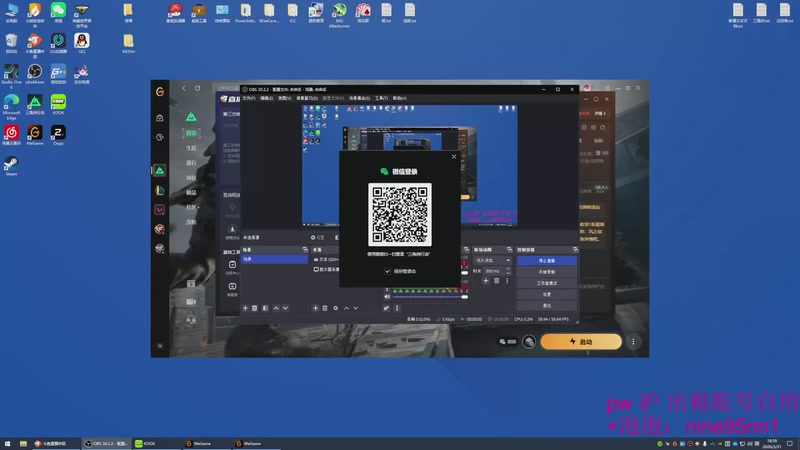Image resolution: width=800 pixels, height=450 pixels.
Task: Add a new scene with the plus icon
Action: coord(245,308)
